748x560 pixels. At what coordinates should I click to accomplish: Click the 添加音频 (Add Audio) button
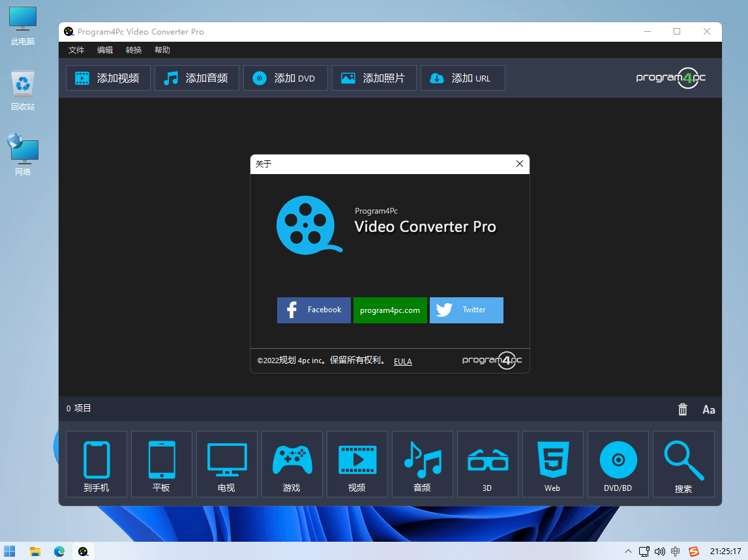197,78
